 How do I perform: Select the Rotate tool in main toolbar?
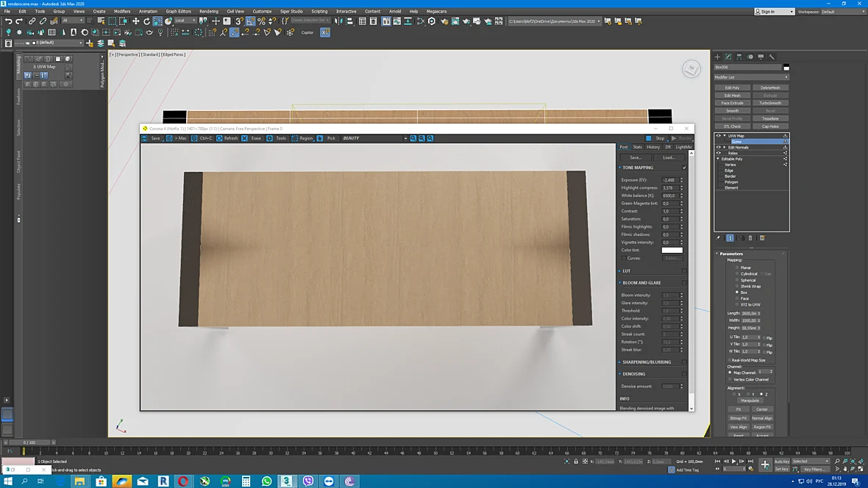(146, 21)
